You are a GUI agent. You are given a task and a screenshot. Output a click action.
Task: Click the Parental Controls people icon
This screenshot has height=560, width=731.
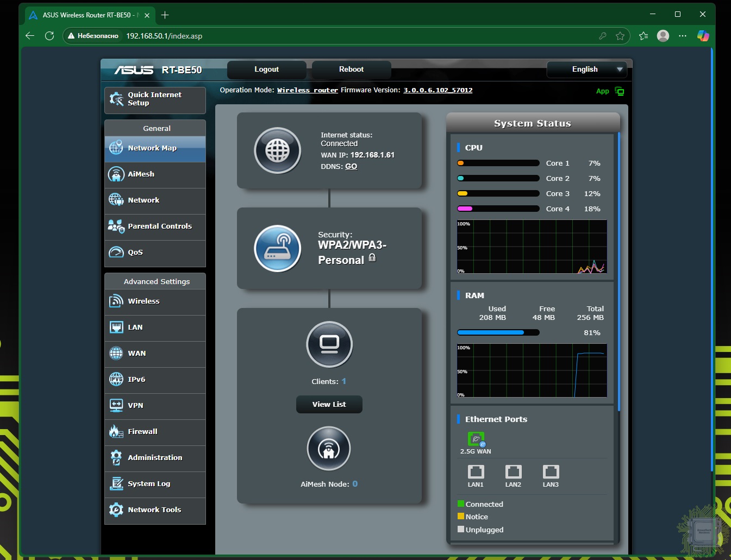coord(116,226)
